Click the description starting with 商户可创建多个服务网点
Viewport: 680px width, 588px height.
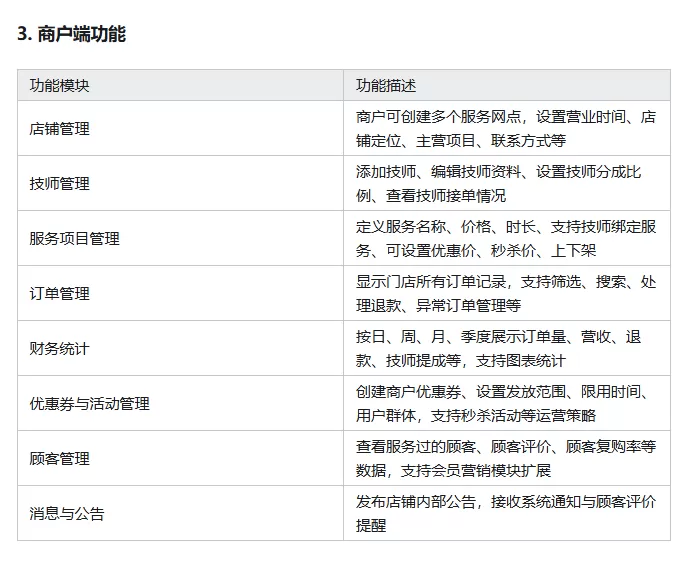point(505,129)
